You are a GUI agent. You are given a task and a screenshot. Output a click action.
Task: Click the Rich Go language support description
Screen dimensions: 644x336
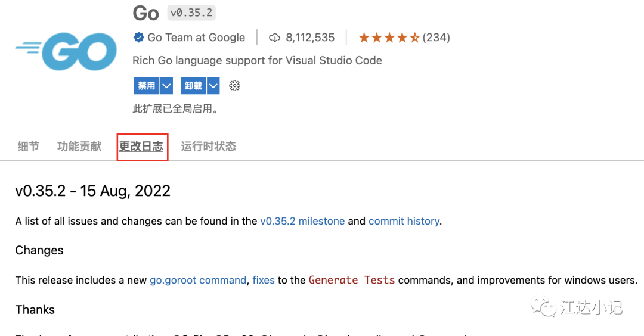[x=257, y=61]
